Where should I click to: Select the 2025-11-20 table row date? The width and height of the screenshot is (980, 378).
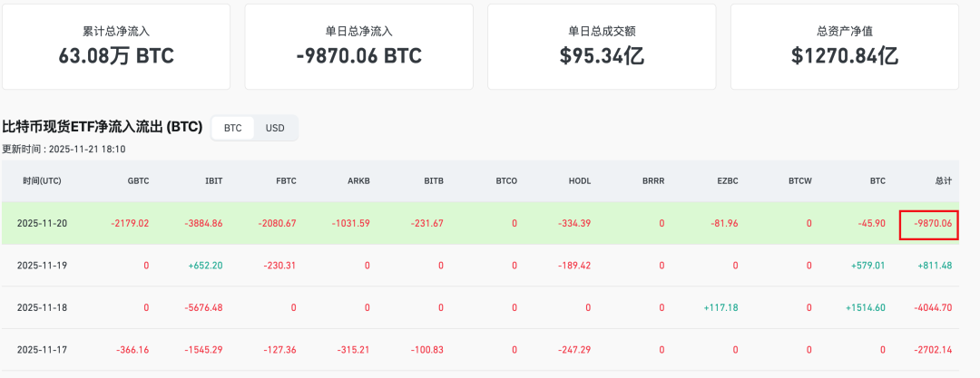[x=42, y=223]
